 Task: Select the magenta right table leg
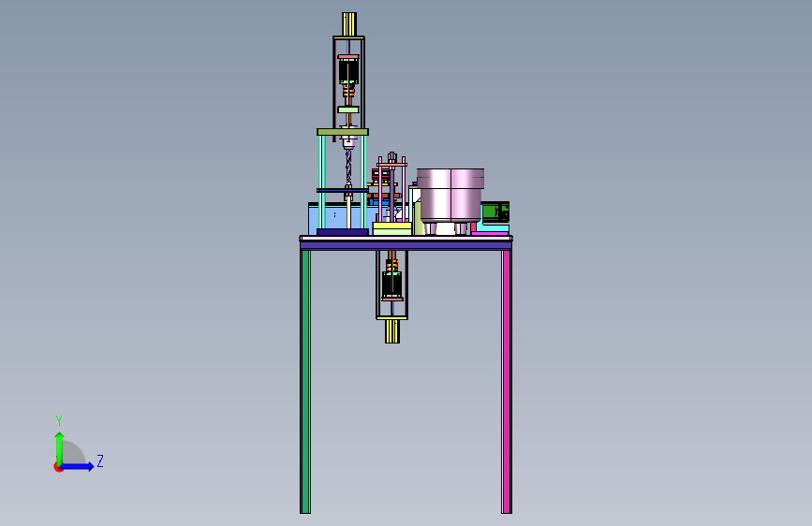507,382
